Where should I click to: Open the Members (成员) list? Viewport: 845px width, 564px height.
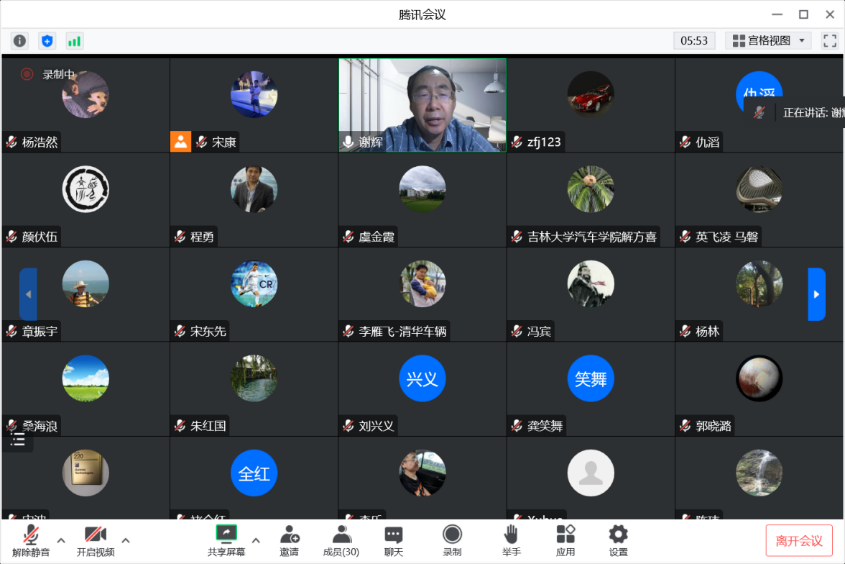pos(341,540)
